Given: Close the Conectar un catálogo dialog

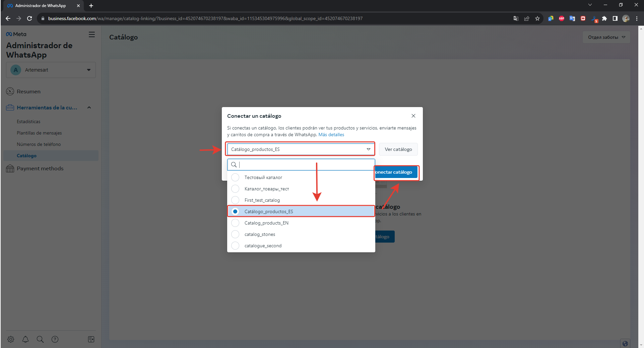Looking at the screenshot, I should [x=413, y=116].
